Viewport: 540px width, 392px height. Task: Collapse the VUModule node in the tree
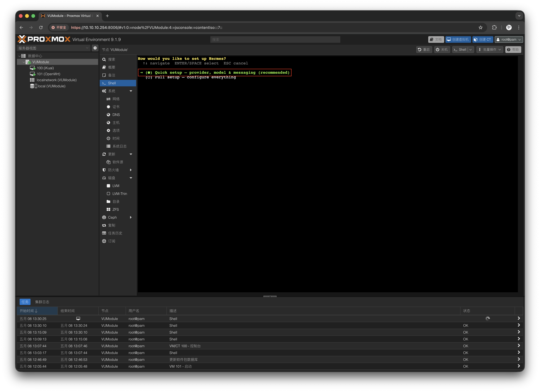click(x=23, y=62)
